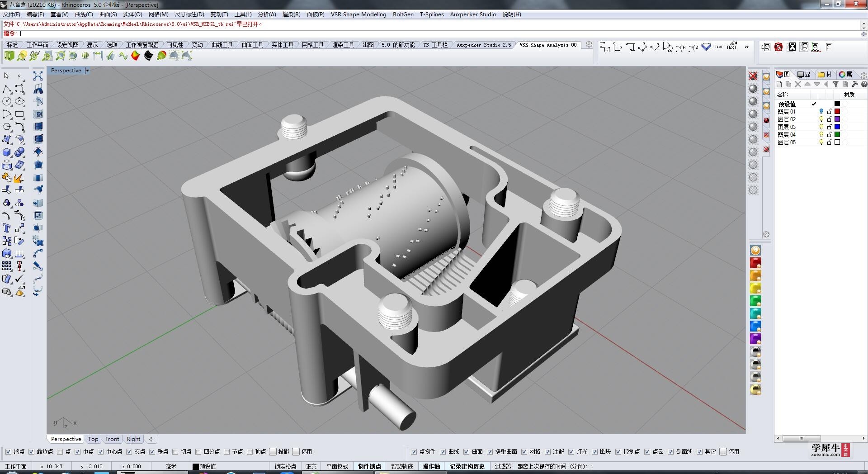
Task: Change the red color of 图层 01
Action: [x=837, y=111]
